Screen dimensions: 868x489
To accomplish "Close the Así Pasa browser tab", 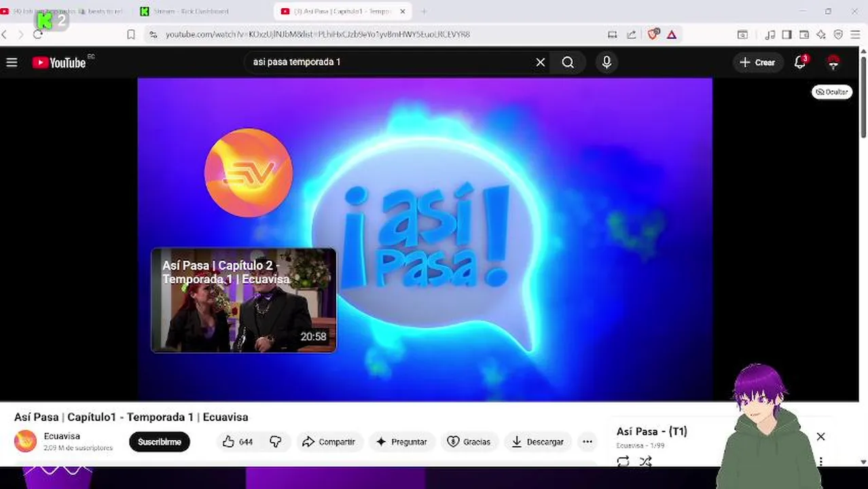I will [403, 12].
